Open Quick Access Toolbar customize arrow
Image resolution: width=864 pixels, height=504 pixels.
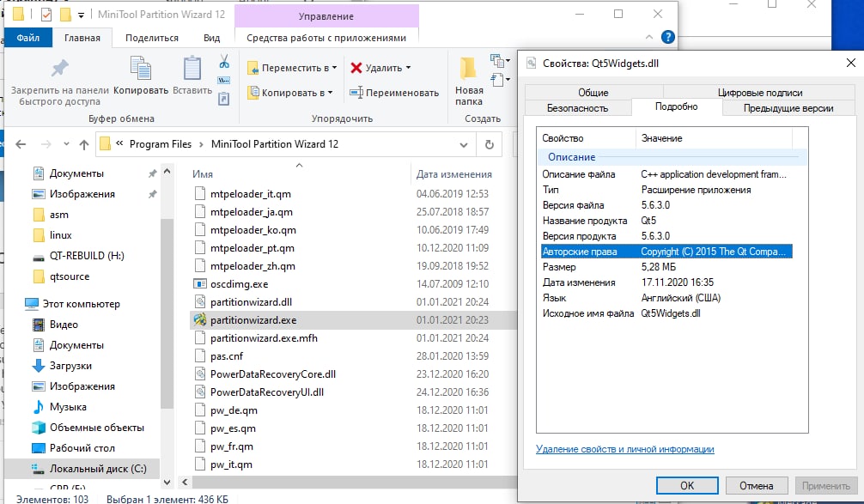tap(81, 15)
